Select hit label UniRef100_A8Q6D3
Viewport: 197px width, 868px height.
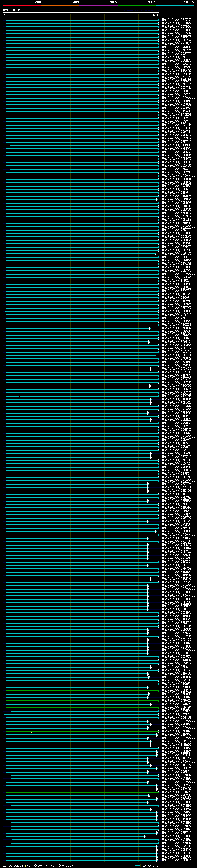pos(177,386)
